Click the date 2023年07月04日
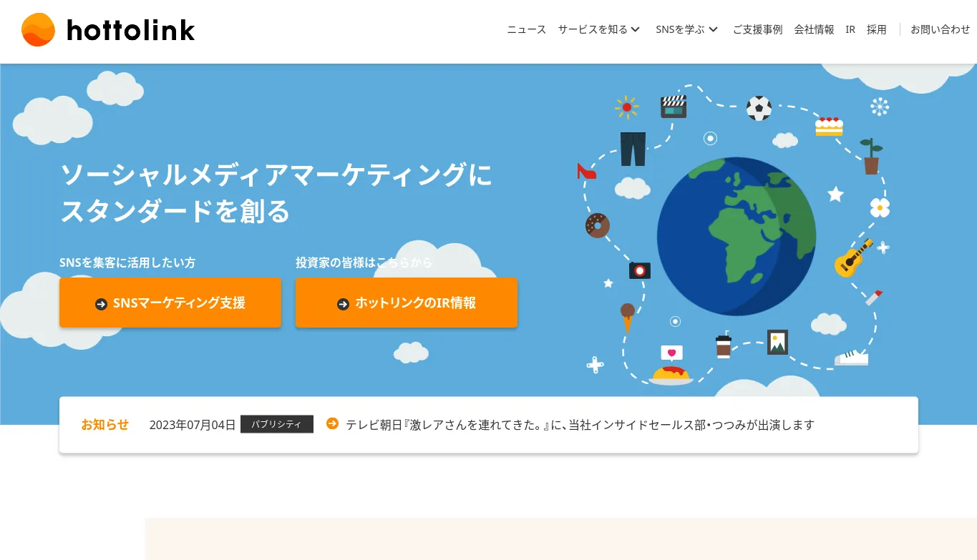Viewport: 977px width, 560px height. (192, 425)
